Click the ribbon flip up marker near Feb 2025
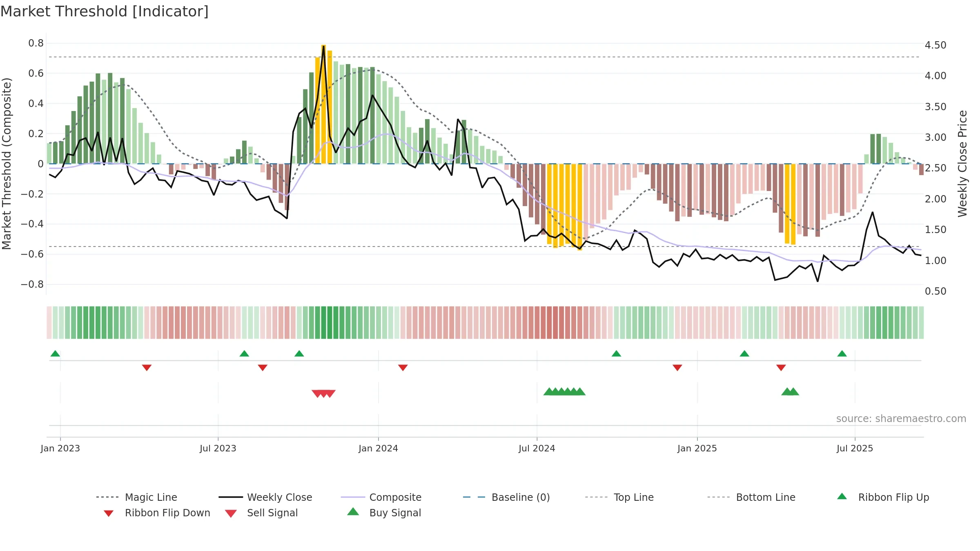The width and height of the screenshot is (980, 551). point(744,353)
